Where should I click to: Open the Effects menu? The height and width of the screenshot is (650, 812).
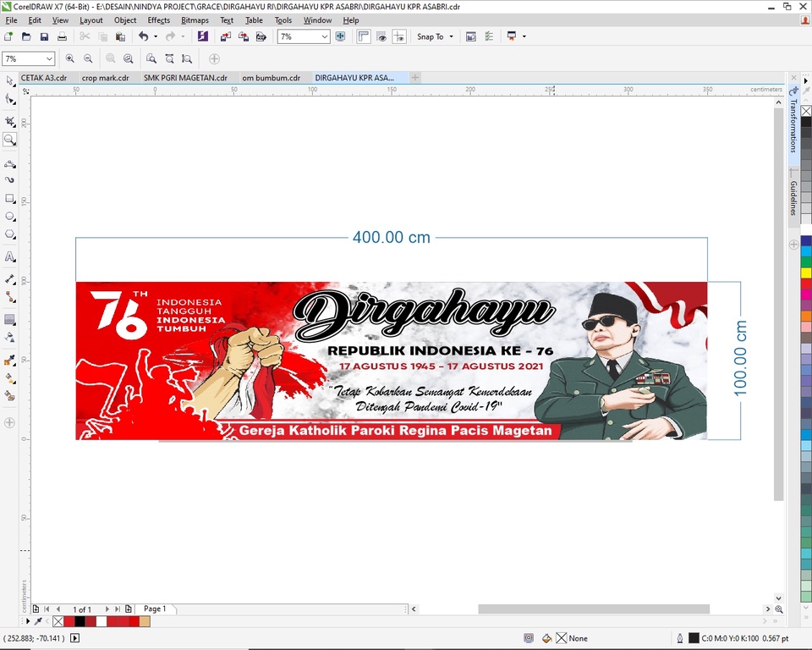click(158, 20)
